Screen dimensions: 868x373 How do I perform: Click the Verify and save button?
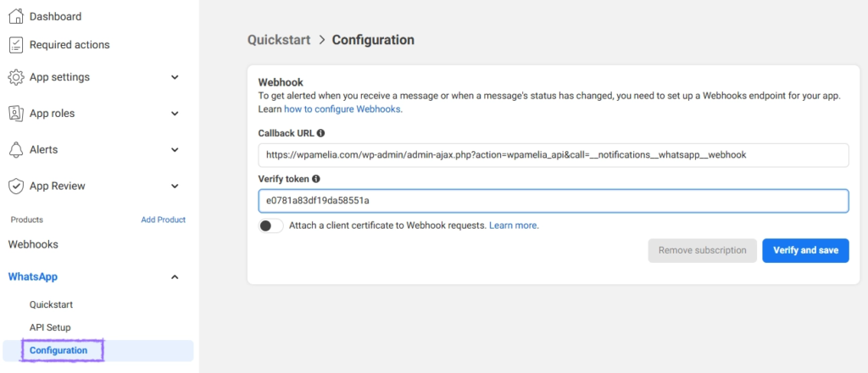pyautogui.click(x=804, y=250)
